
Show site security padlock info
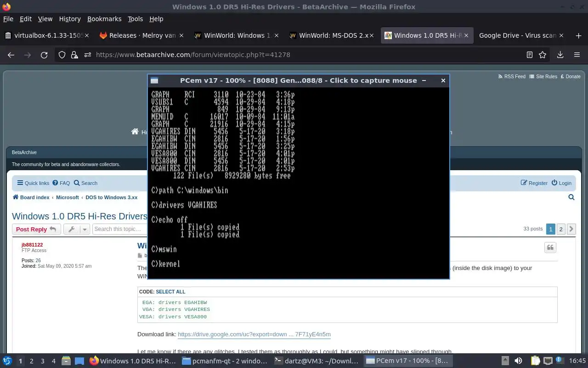[74, 55]
